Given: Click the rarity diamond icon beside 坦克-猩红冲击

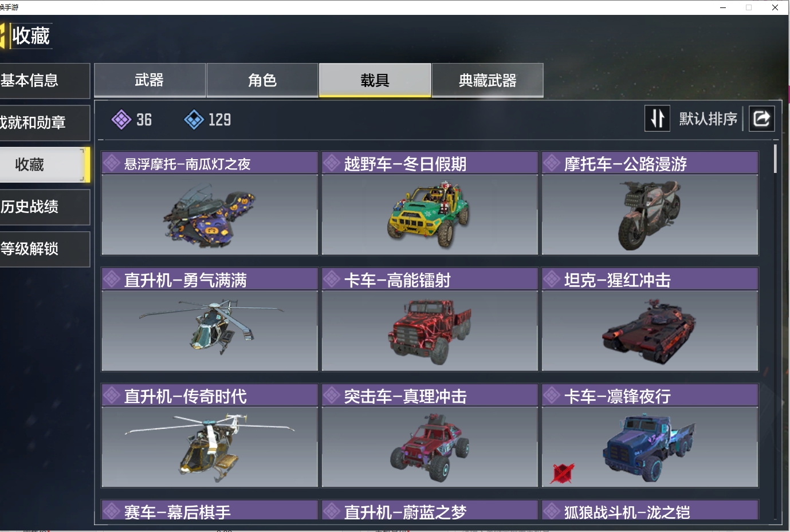Looking at the screenshot, I should coord(552,279).
